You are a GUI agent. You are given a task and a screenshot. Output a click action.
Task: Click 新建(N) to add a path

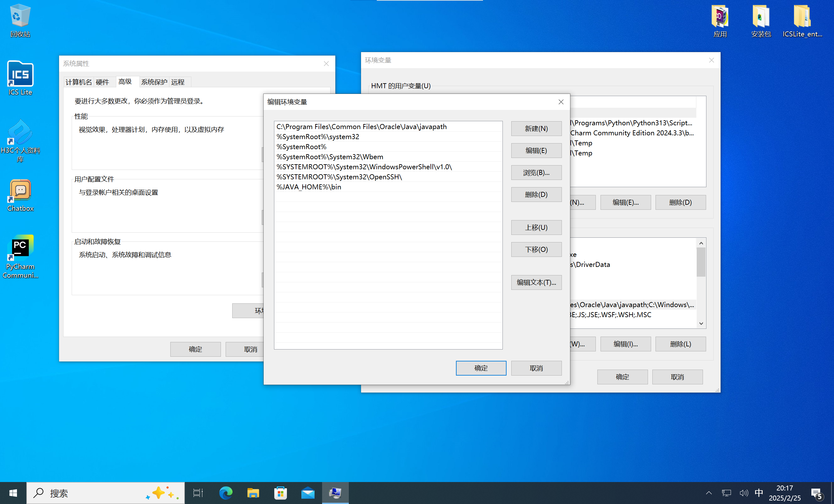536,128
